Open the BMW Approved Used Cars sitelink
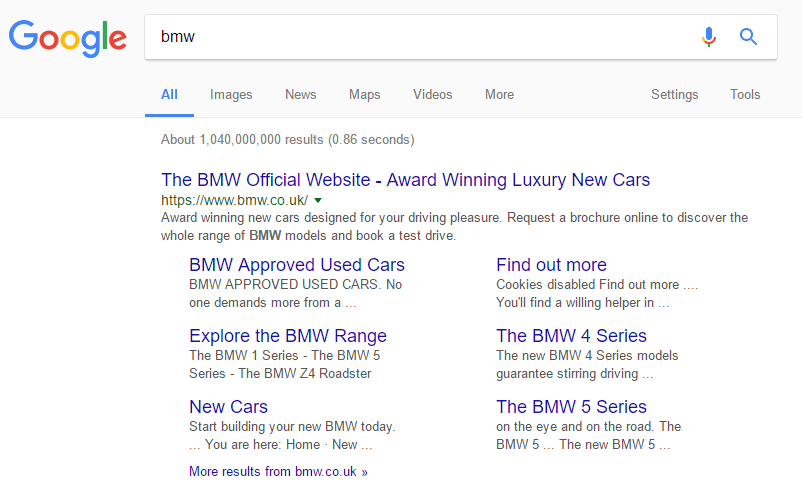 point(297,265)
